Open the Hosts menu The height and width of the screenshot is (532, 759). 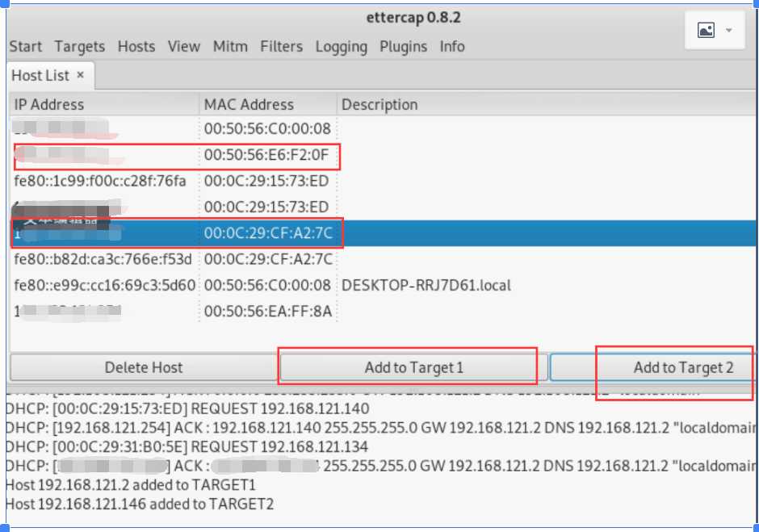[x=136, y=47]
